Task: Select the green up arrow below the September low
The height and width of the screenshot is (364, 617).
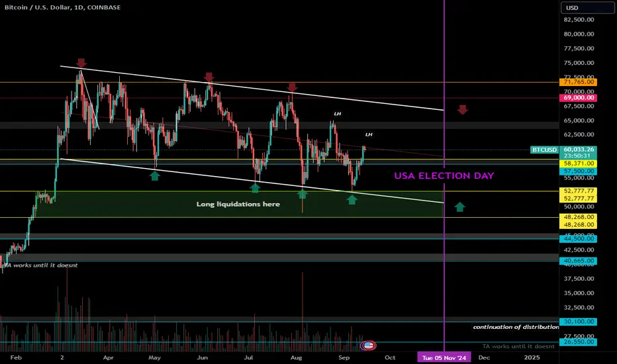Action: click(352, 200)
